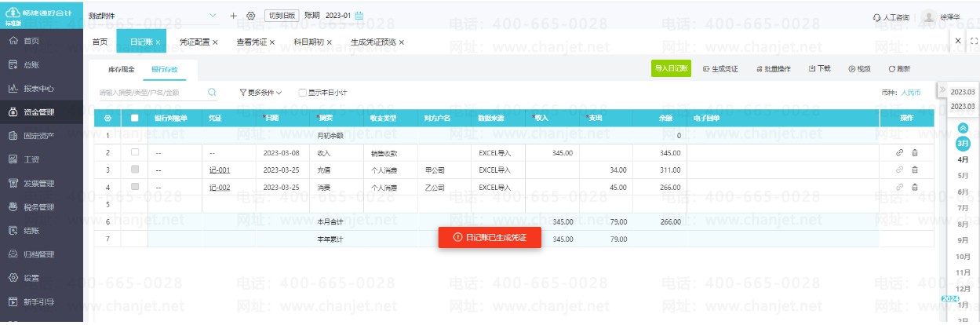This screenshot has height=325, width=980.
Task: Open 总账 module in sidebar
Action: [x=42, y=64]
